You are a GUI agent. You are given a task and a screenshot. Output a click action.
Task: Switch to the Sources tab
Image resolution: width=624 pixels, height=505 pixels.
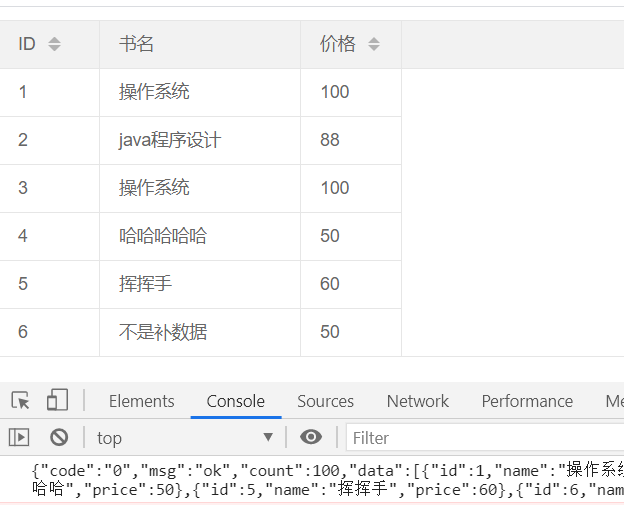[x=326, y=401]
